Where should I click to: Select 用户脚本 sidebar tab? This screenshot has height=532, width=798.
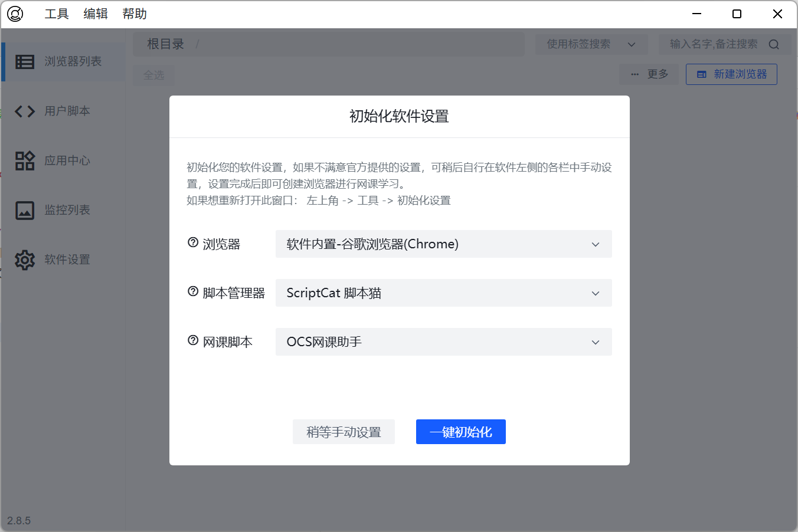[64, 111]
